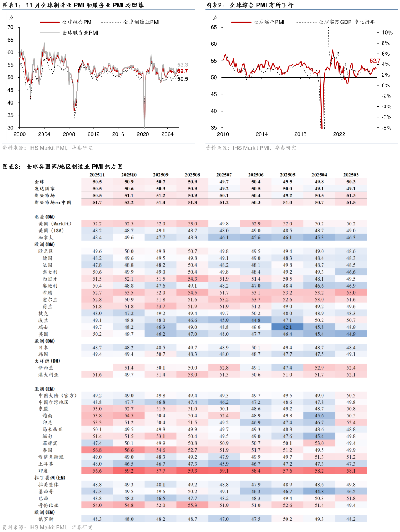Image resolution: width=400 pixels, height=532 pixels.
Task: Click the '哈萨克斯坦' row label
Action: pyautogui.click(x=51, y=457)
